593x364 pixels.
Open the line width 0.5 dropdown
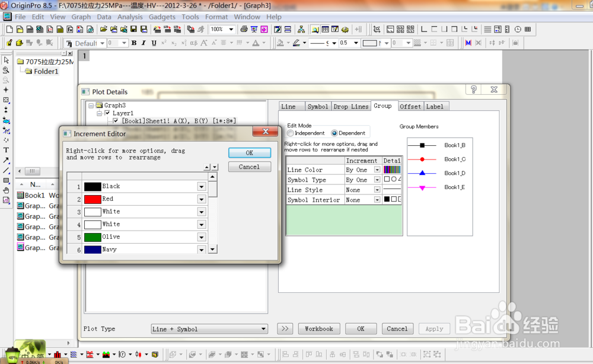[x=356, y=43]
